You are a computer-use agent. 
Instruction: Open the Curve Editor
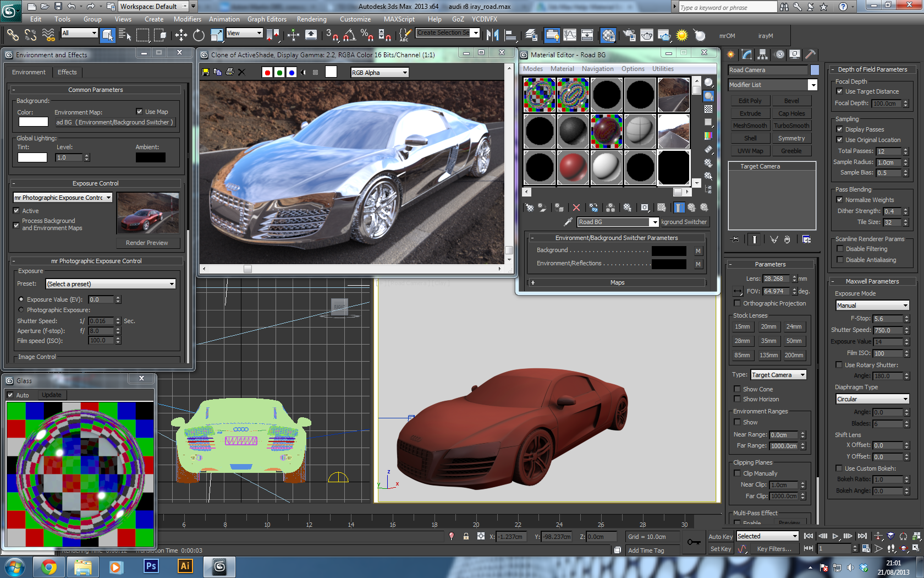[570, 35]
